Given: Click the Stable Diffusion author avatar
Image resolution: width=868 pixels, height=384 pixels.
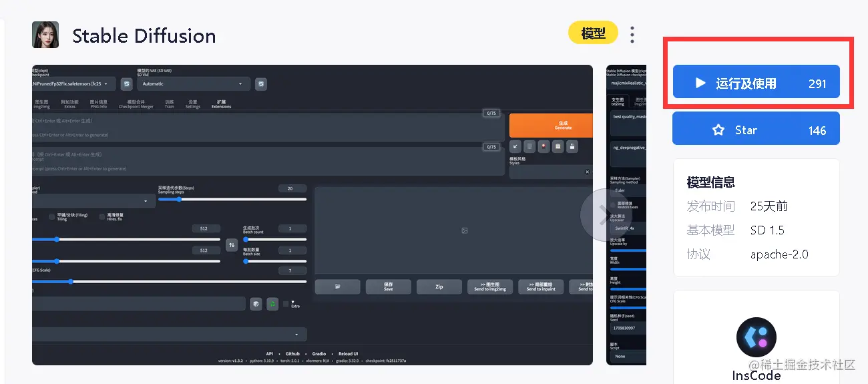Looking at the screenshot, I should pos(45,35).
